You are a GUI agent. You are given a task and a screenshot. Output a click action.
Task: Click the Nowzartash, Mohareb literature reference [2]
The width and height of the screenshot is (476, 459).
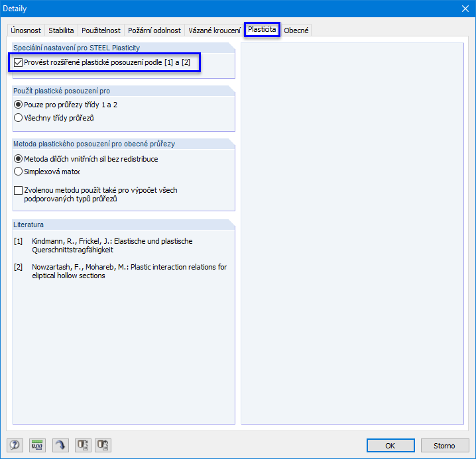(x=120, y=271)
